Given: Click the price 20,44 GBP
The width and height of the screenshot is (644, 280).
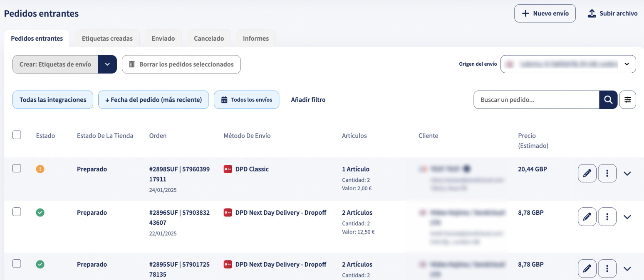Looking at the screenshot, I should pos(532,169).
